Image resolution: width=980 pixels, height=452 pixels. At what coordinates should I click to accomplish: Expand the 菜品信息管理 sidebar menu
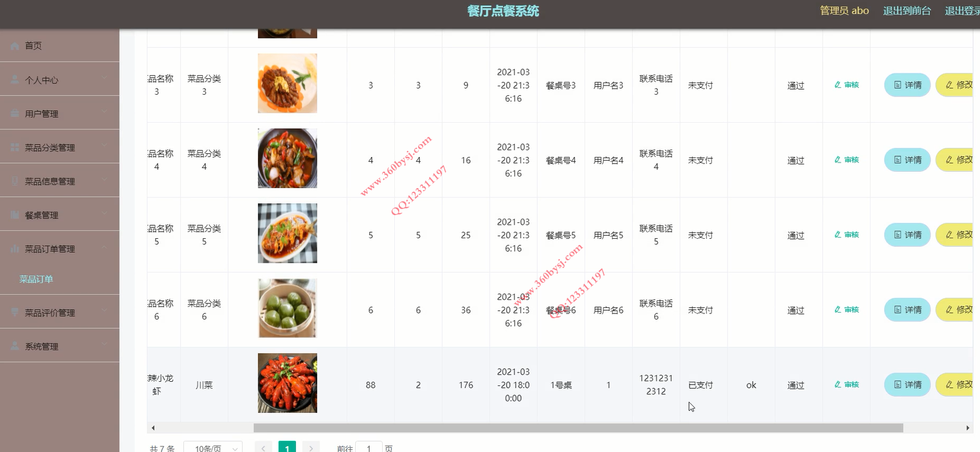(59, 181)
